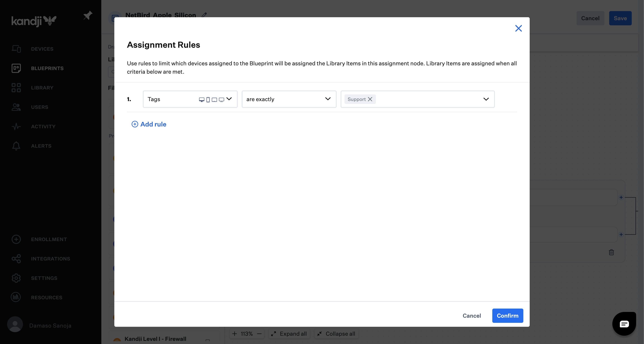This screenshot has height=344, width=644.
Task: Click the Alerts bell icon
Action: click(16, 146)
